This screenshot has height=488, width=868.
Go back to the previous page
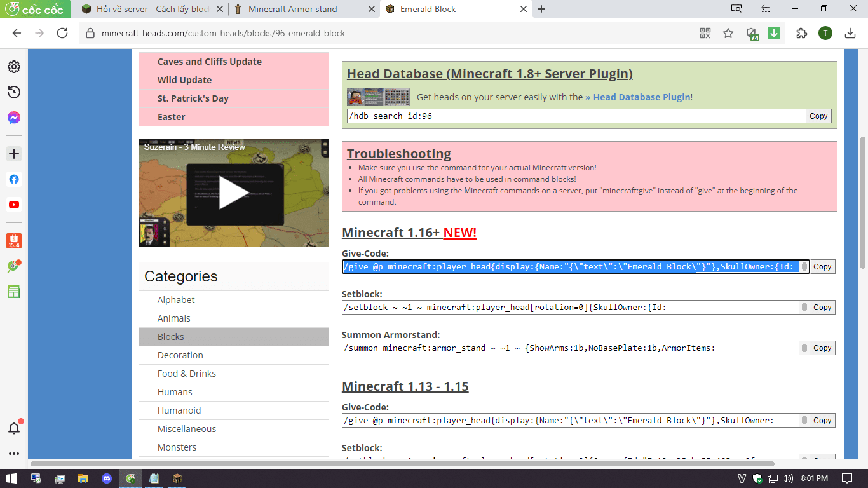pos(17,33)
